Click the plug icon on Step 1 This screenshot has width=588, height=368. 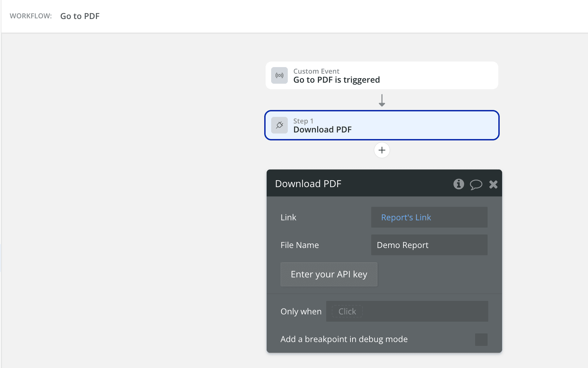[279, 125]
